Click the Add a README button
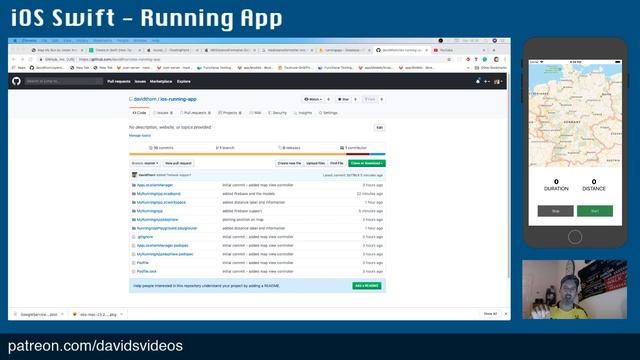 pos(367,286)
